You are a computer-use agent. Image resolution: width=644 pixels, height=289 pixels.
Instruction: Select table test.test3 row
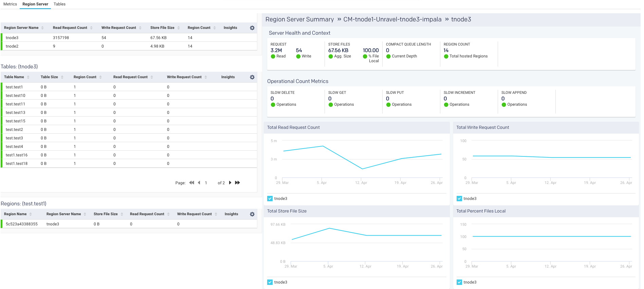coord(129,138)
